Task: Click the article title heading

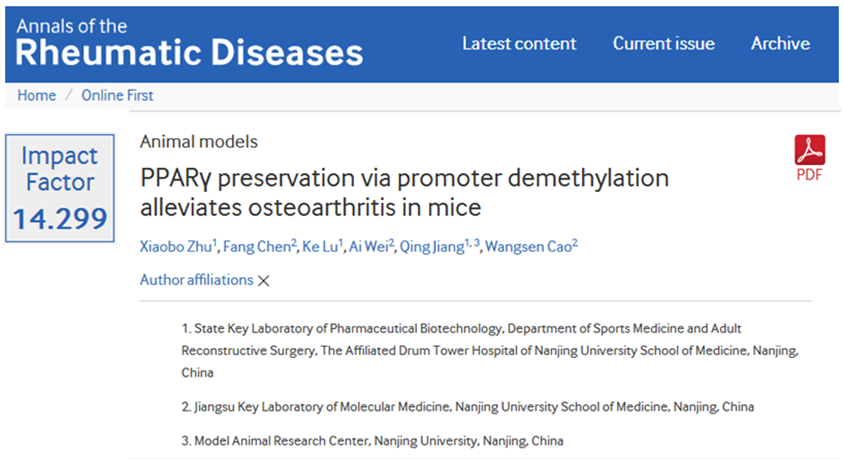Action: tap(405, 193)
